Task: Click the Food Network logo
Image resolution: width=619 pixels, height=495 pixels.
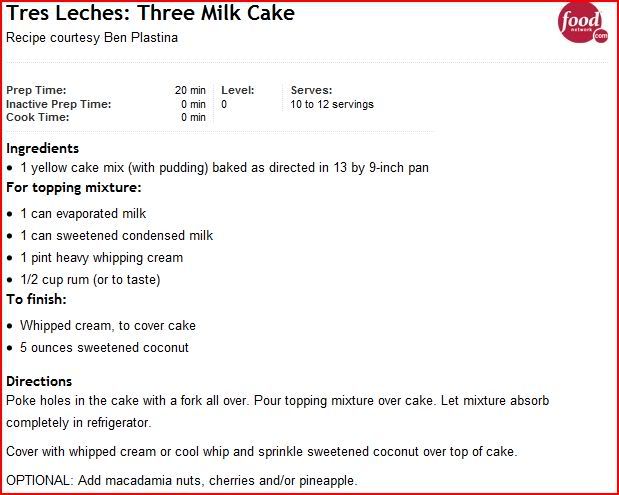Action: pyautogui.click(x=583, y=24)
